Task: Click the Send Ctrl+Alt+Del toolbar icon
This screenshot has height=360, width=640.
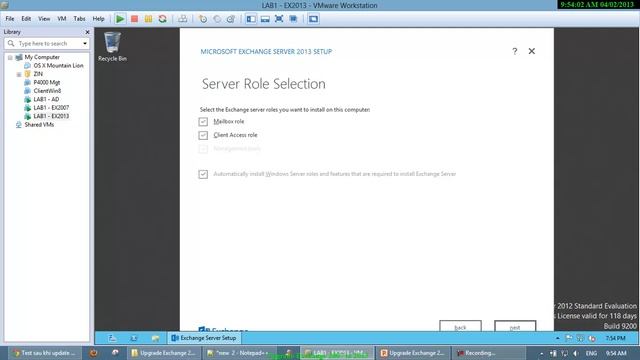Action: coord(183,19)
